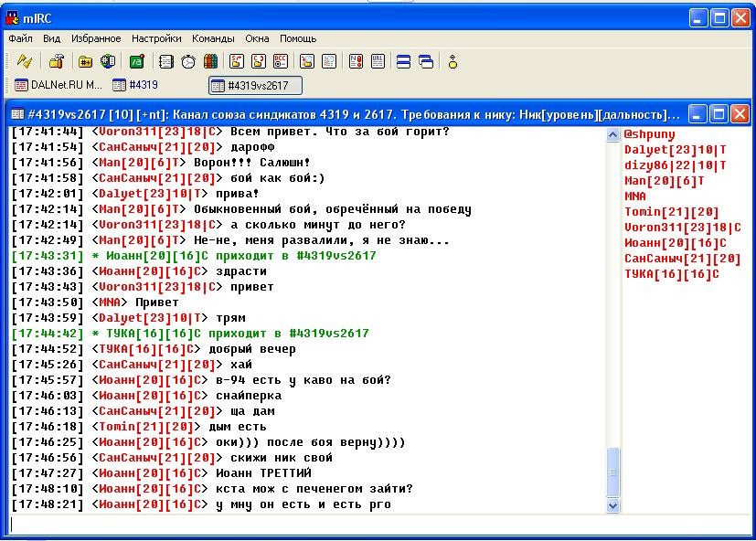Screen dimensions: 756x541
Task: Open the URL list icon
Action: tap(378, 61)
